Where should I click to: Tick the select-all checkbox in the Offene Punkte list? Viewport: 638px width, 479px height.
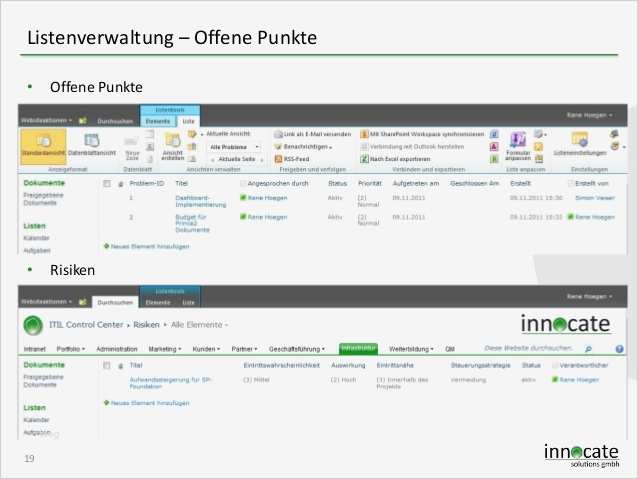[x=107, y=184]
